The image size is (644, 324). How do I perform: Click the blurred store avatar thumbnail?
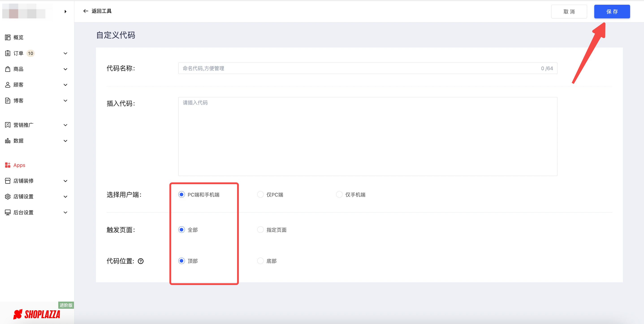(x=24, y=11)
